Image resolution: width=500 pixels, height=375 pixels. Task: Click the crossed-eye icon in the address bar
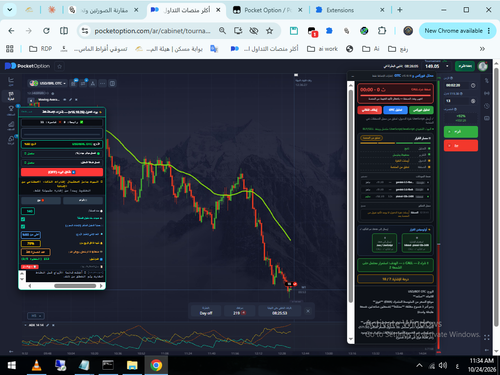point(254,31)
